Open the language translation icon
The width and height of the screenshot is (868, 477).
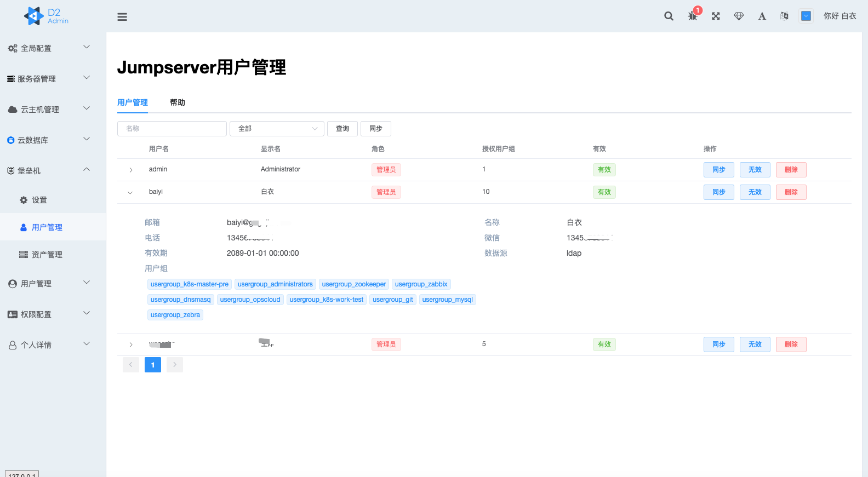tap(784, 16)
